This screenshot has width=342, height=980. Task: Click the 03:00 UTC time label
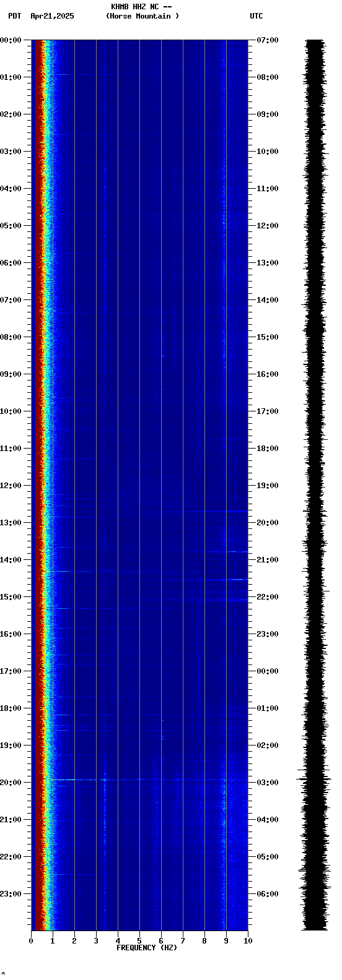click(268, 783)
